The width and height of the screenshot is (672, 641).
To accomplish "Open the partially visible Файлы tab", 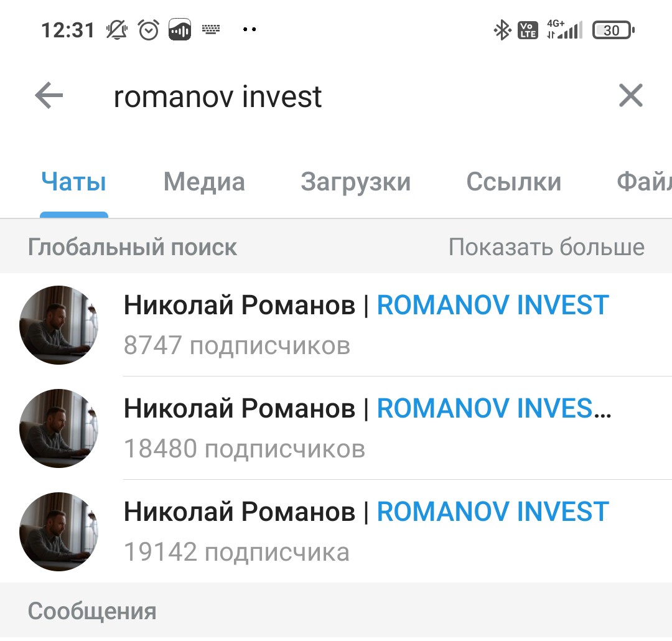I will 644,181.
